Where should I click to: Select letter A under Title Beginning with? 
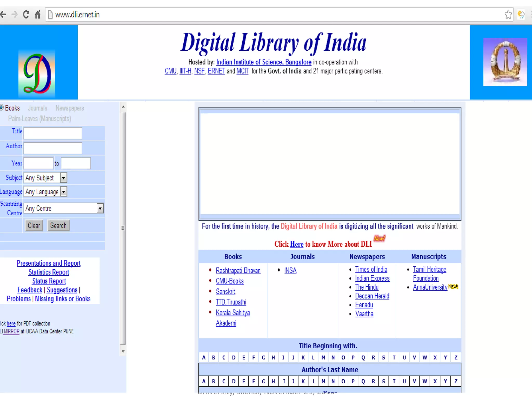[204, 358]
